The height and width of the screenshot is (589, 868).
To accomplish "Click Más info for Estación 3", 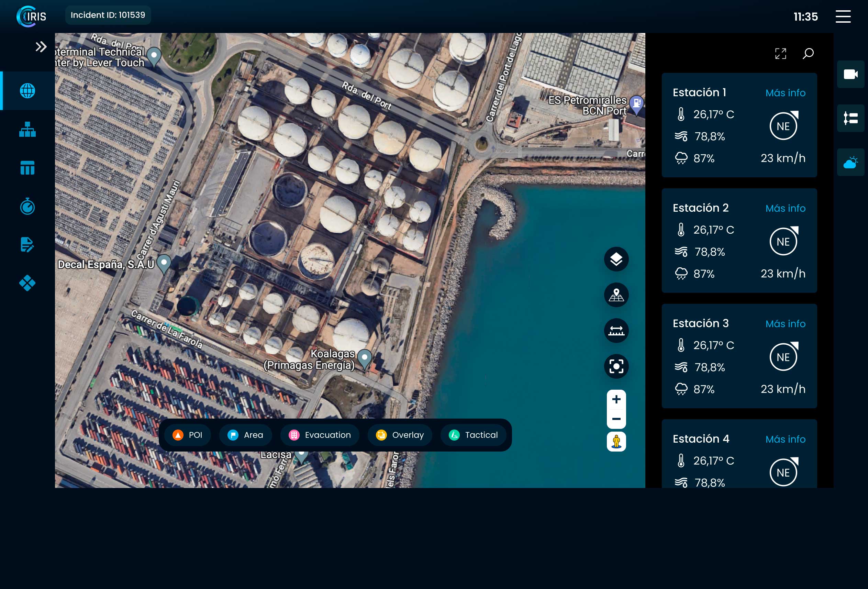I will click(785, 323).
